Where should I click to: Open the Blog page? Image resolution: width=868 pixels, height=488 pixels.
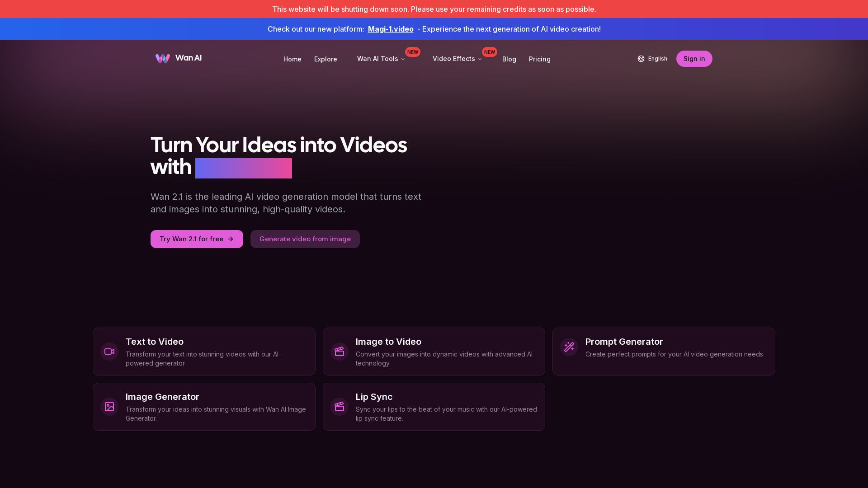tap(509, 59)
